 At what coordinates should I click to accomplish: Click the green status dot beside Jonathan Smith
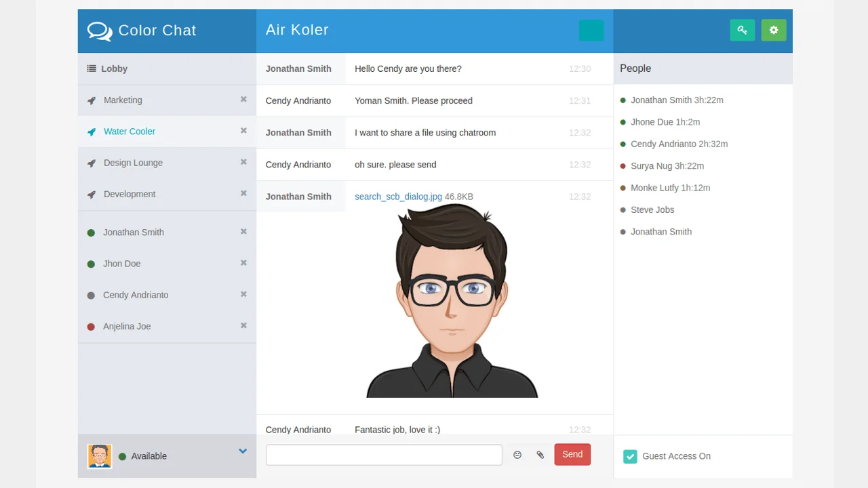(x=91, y=232)
